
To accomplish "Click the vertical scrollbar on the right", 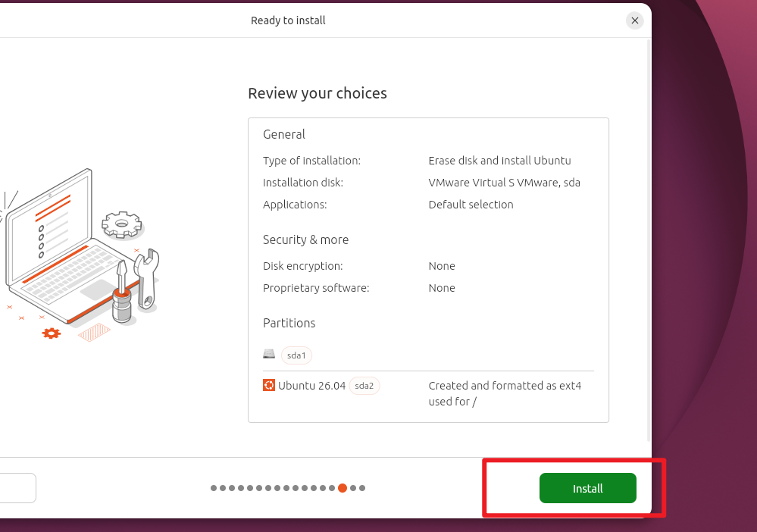I will point(649,240).
